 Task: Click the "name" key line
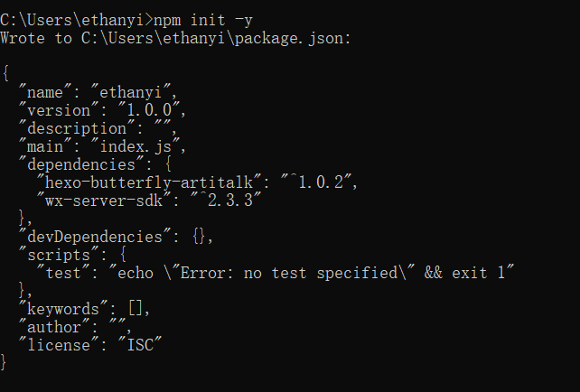[x=98, y=92]
